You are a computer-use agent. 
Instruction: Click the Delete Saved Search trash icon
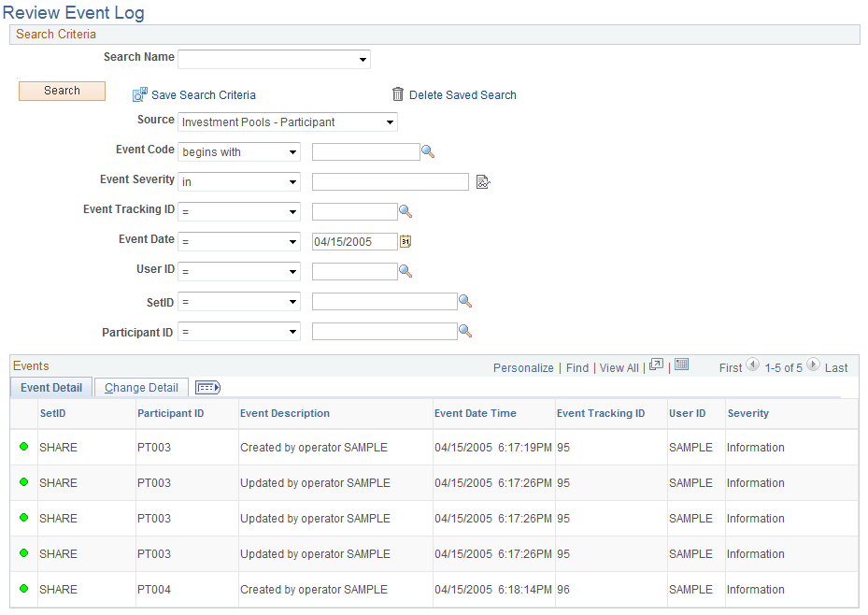pos(397,94)
